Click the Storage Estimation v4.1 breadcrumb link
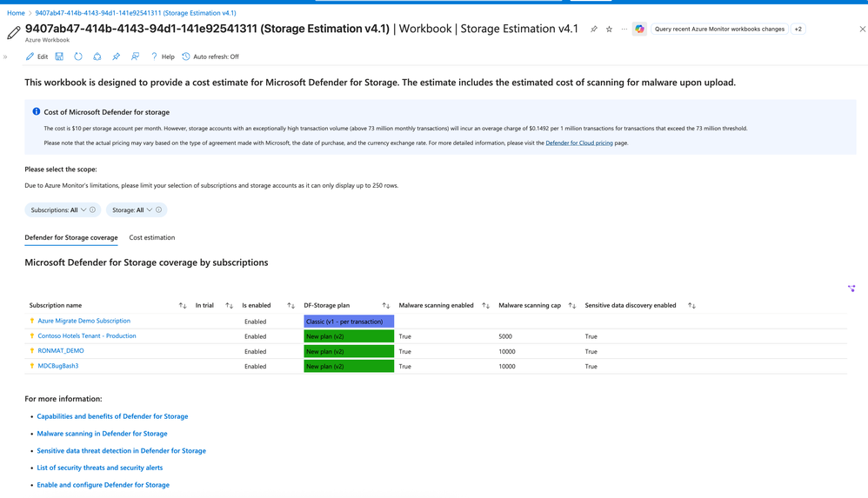 pyautogui.click(x=135, y=13)
